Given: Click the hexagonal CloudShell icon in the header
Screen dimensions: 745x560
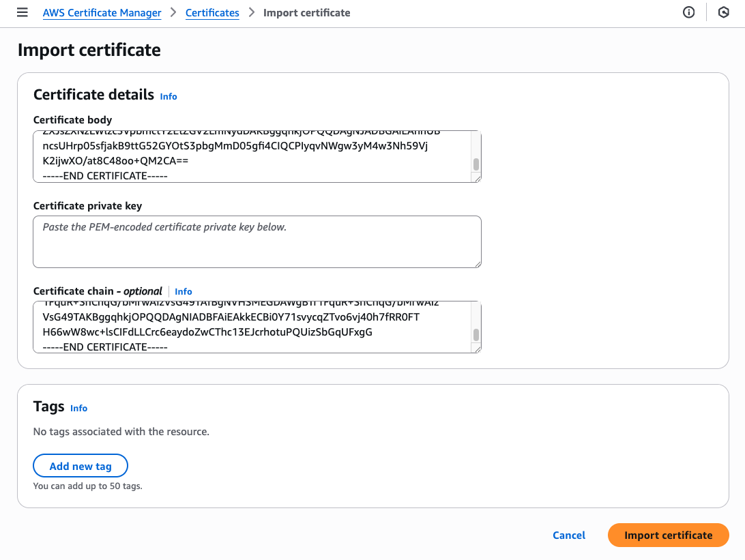Looking at the screenshot, I should (722, 12).
